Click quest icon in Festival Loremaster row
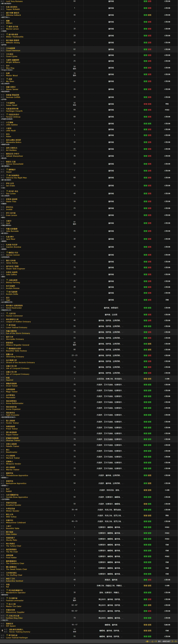 point(7,598)
